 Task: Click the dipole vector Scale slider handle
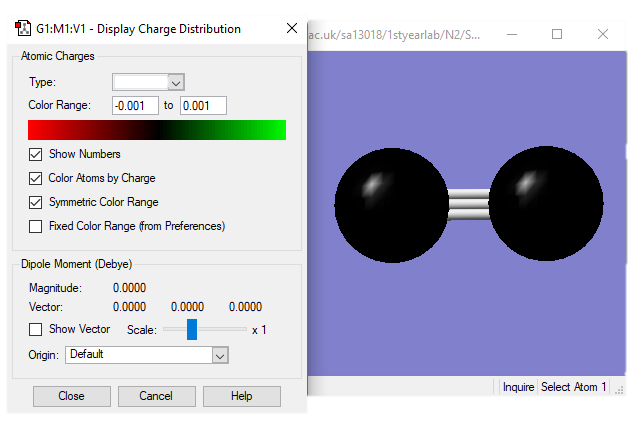(x=192, y=329)
